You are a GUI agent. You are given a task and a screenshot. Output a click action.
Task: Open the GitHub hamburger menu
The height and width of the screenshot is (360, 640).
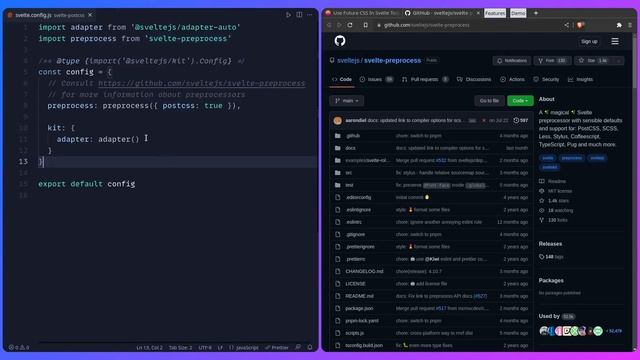point(615,41)
